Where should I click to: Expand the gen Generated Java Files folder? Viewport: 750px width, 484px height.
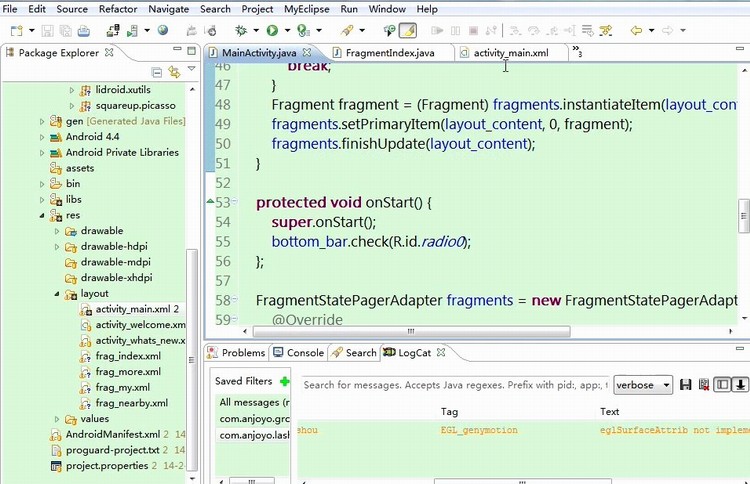coord(42,121)
